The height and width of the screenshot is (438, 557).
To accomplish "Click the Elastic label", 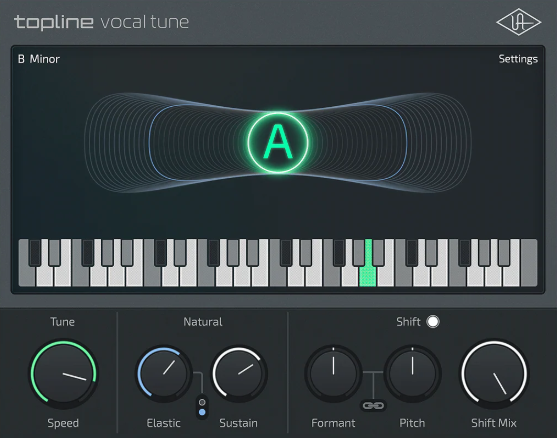I will click(163, 423).
